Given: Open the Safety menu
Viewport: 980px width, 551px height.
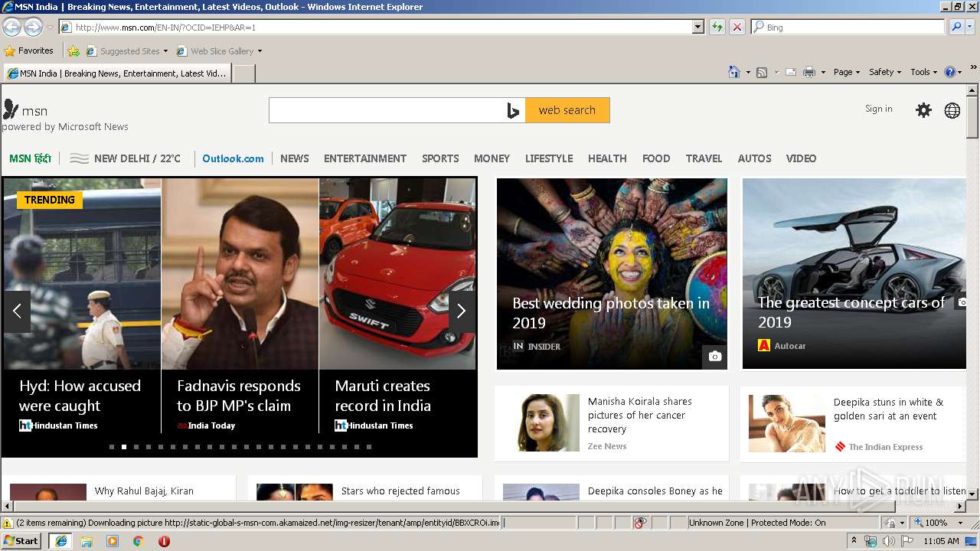Looking at the screenshot, I should pyautogui.click(x=884, y=72).
